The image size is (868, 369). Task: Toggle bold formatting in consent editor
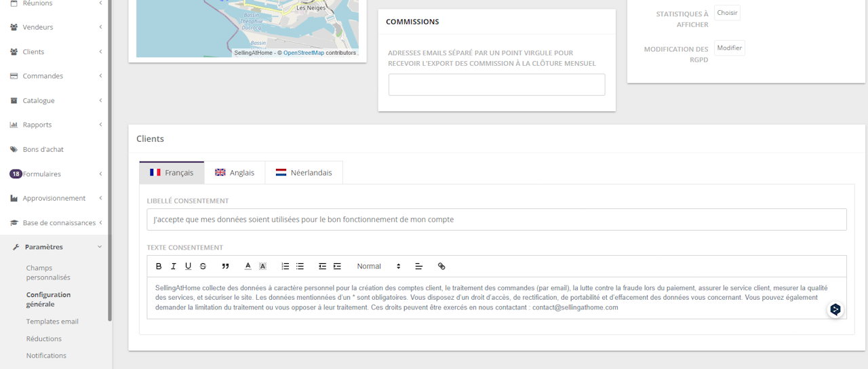[x=159, y=267]
